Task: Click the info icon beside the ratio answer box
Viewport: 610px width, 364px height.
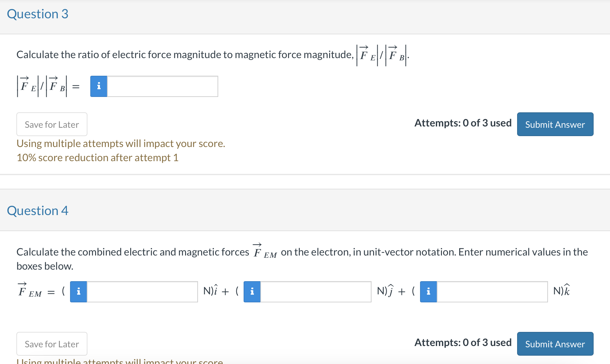Action: pos(98,86)
